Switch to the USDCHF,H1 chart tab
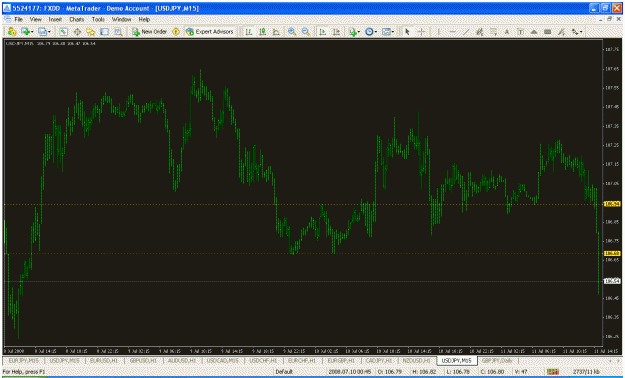 coord(263,360)
